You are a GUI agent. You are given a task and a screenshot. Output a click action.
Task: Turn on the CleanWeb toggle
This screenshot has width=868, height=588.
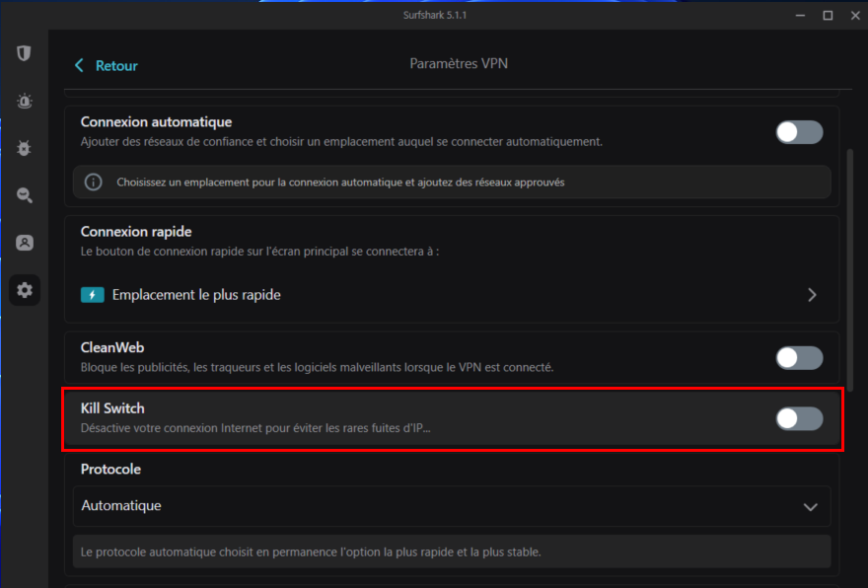[799, 358]
